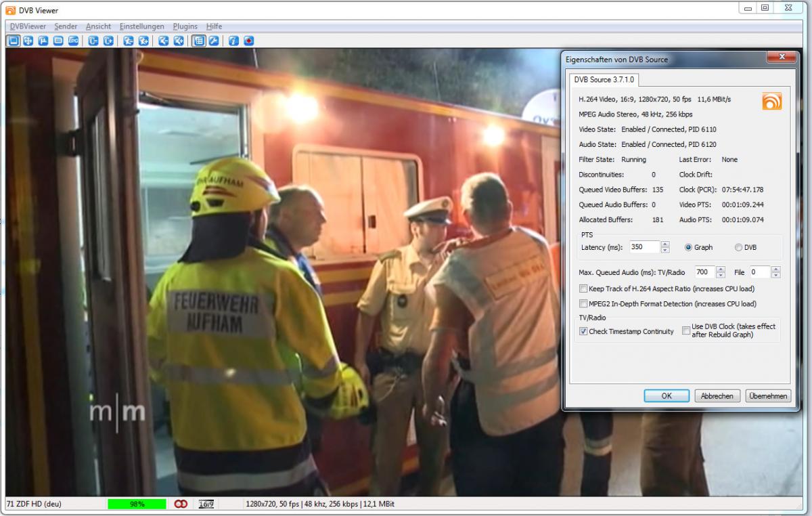Click the orange DVB Source logo icon

771,101
